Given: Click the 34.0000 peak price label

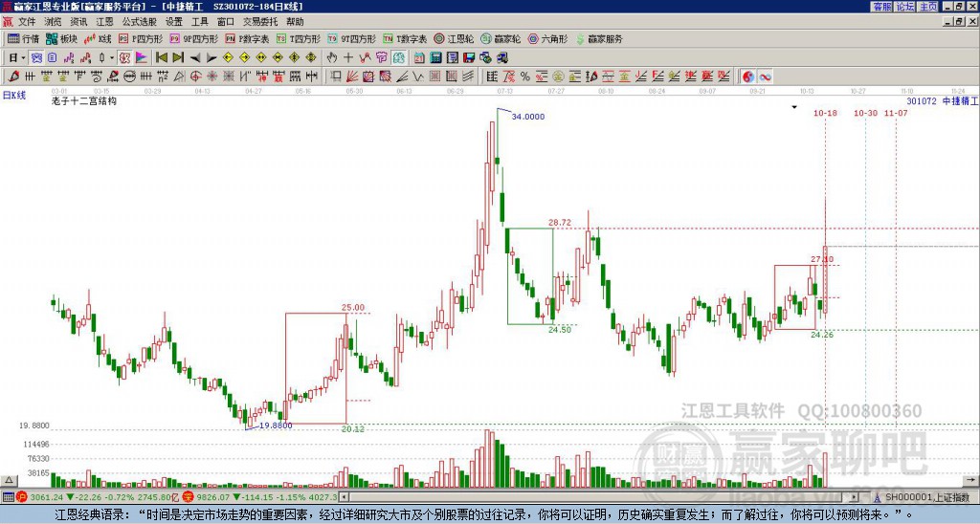Looking at the screenshot, I should click(528, 117).
